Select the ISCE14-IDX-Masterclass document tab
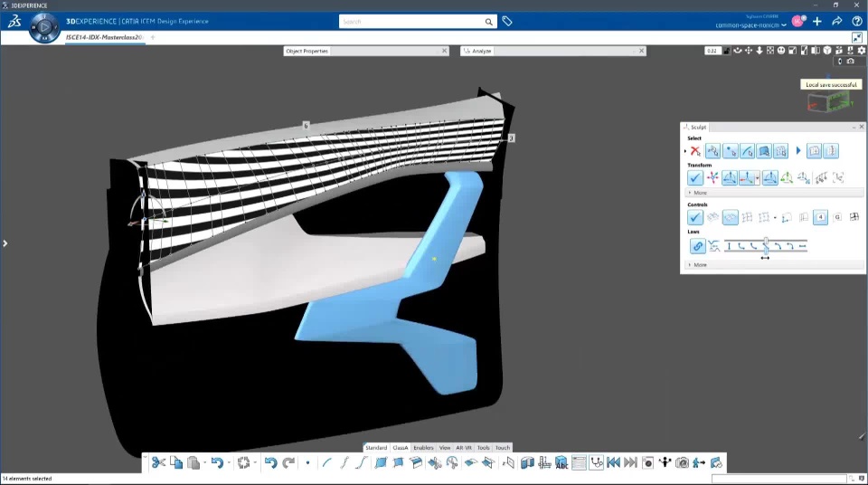Screen dimensions: 868x485 tap(104, 37)
